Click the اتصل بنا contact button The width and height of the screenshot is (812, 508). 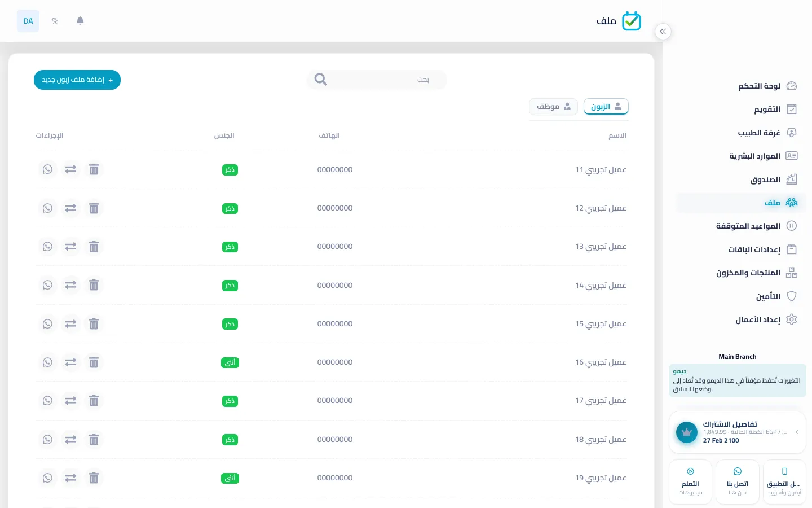click(x=738, y=482)
